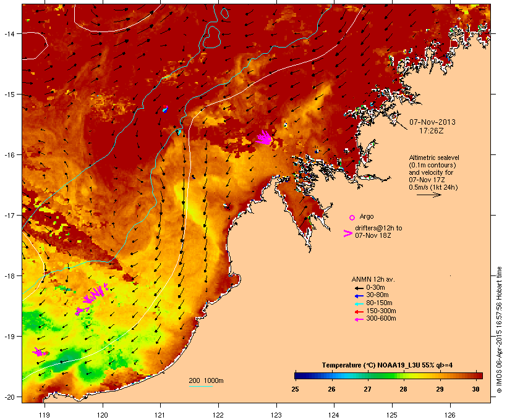
Task: Click the Altimetric sealevel label
Action: [x=434, y=157]
